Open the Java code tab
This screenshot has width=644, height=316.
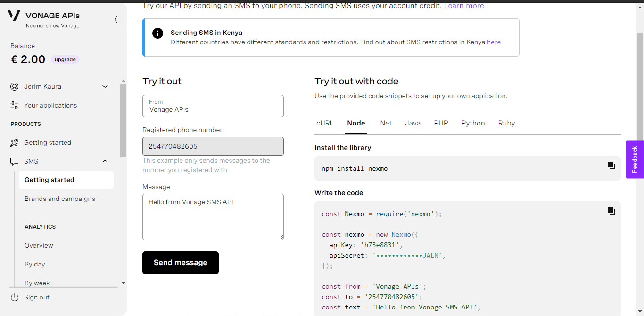click(x=413, y=123)
